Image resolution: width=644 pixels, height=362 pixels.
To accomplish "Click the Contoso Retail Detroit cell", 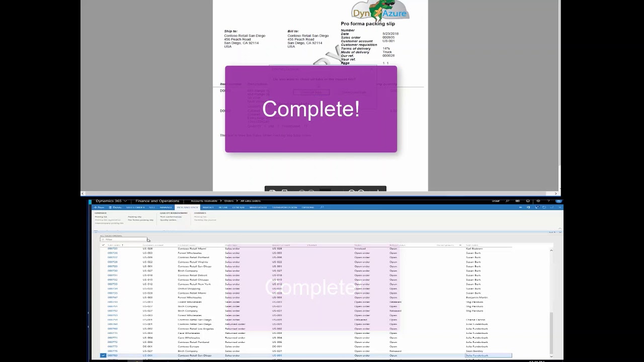I will pos(192,275).
